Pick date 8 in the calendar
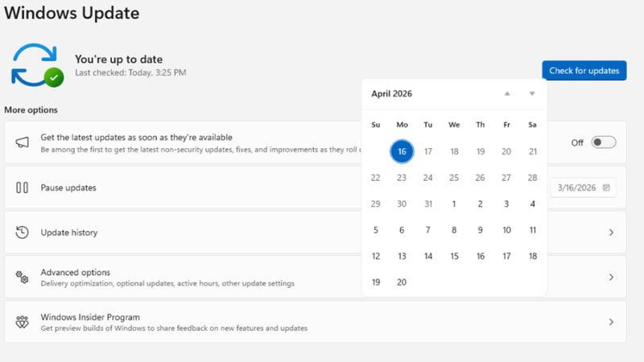The image size is (644, 362). click(454, 230)
